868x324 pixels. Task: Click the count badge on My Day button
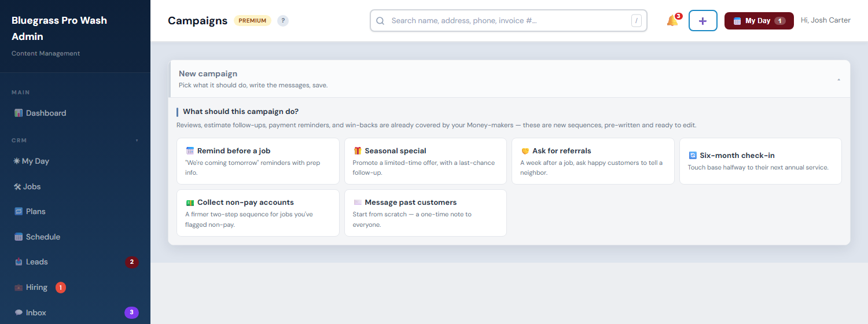(780, 21)
